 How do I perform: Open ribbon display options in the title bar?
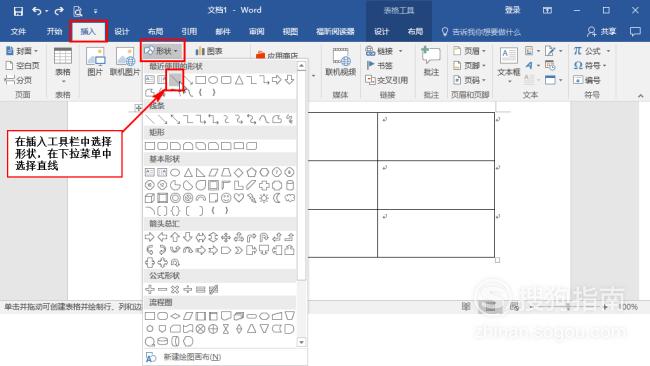pos(547,10)
